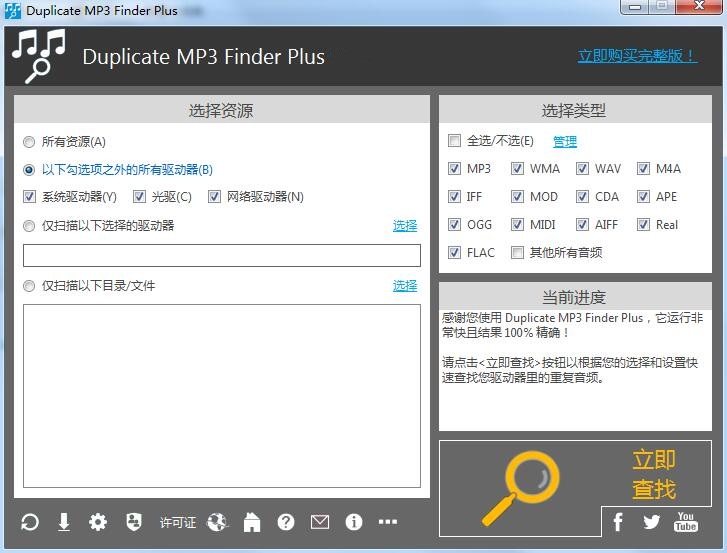Click the selected drives text field
Screen dimensions: 727x553
pos(222,255)
